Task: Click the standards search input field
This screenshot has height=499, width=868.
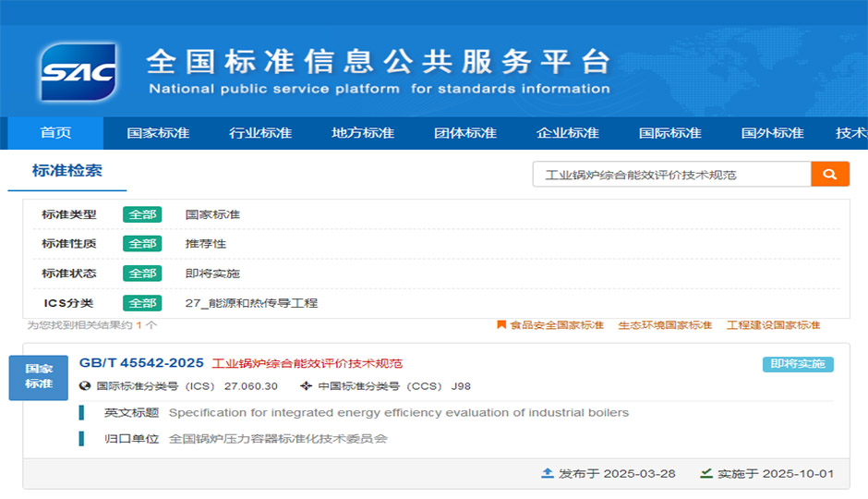Action: [x=671, y=174]
